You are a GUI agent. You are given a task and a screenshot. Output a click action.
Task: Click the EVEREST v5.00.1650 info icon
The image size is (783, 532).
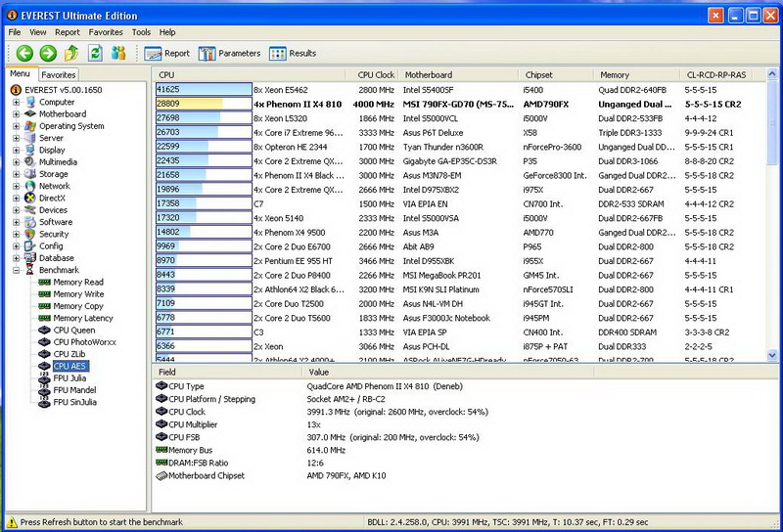(16, 90)
